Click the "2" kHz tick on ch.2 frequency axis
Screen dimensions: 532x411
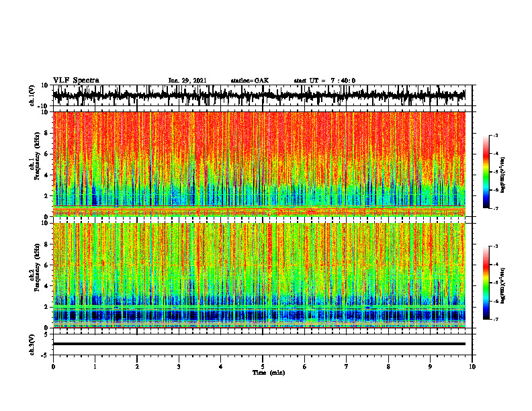[x=46, y=307]
